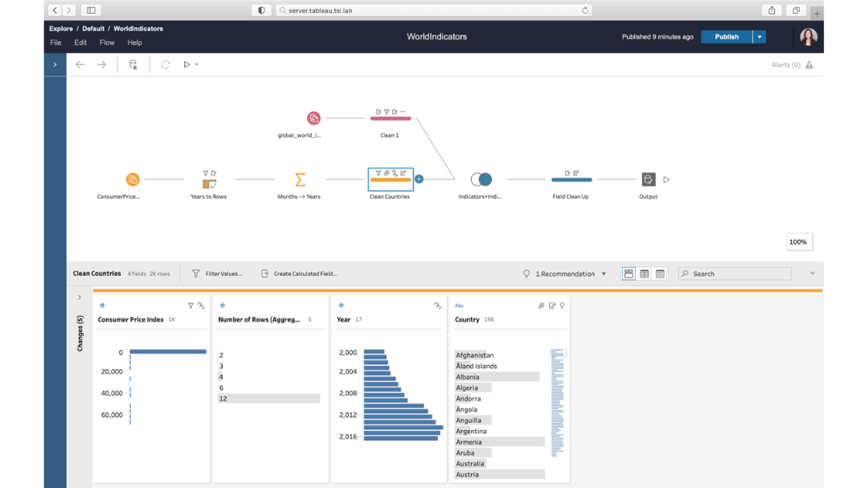Click the Consumer Price Index data type icon
The image size is (868, 488).
[x=102, y=306]
